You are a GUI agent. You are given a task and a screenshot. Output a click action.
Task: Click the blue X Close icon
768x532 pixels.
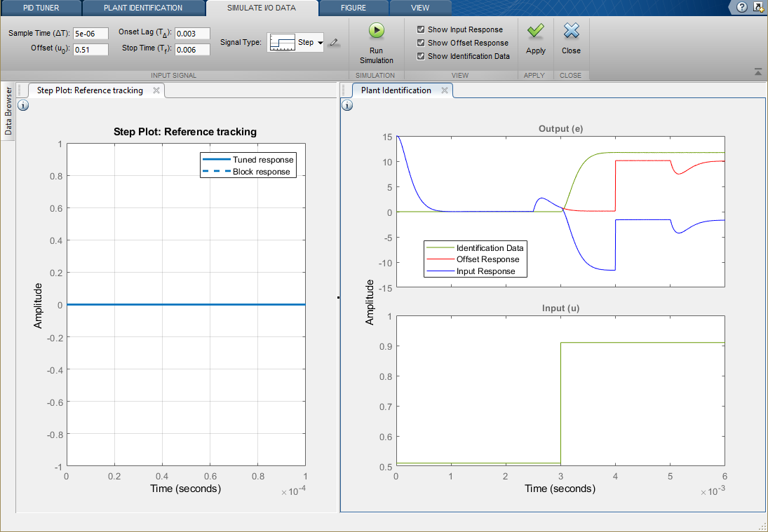(572, 31)
